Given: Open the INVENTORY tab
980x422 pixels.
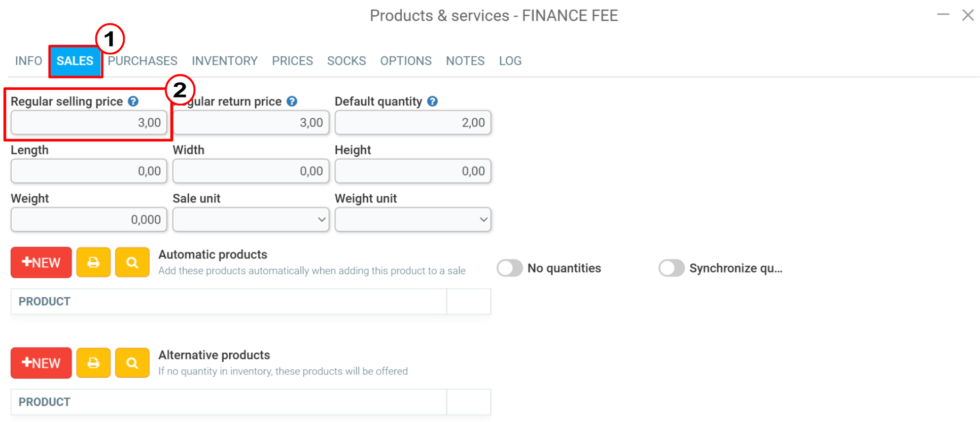Looking at the screenshot, I should click(225, 61).
